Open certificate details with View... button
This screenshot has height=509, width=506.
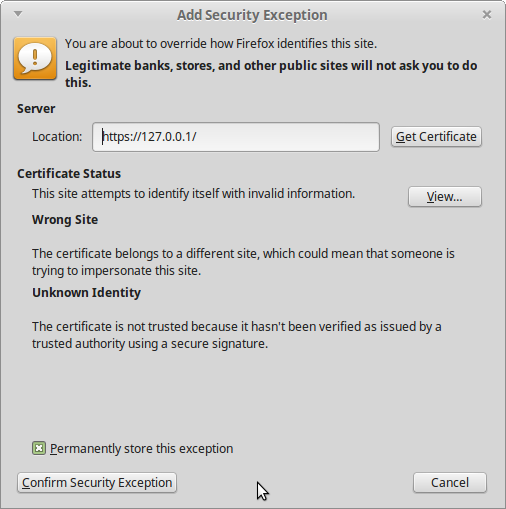(x=445, y=197)
